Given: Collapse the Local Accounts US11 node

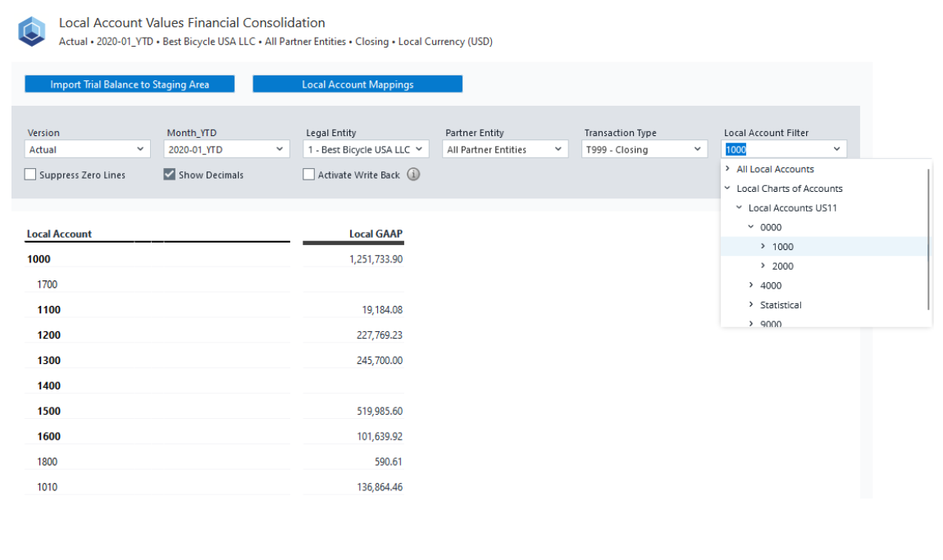Looking at the screenshot, I should pyautogui.click(x=739, y=208).
